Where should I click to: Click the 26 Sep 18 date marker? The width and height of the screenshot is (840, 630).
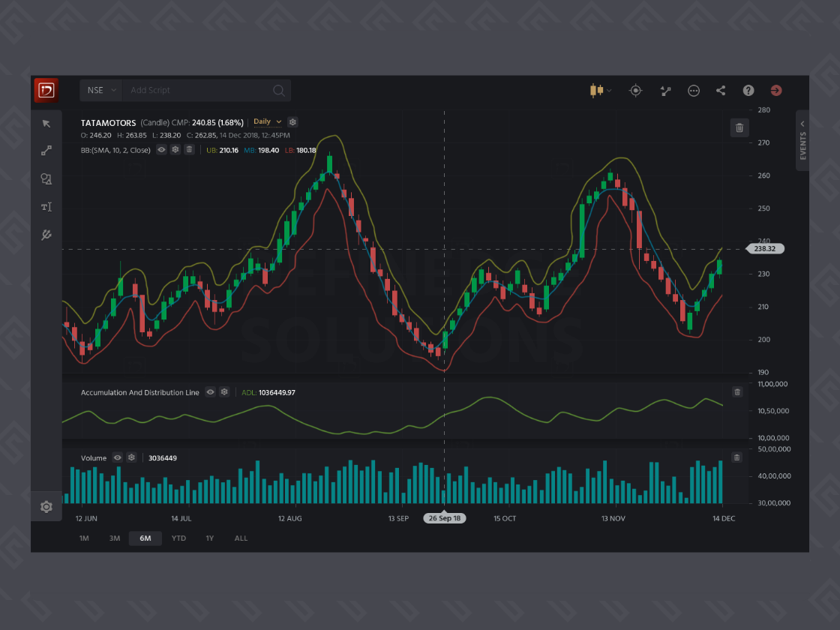point(445,518)
